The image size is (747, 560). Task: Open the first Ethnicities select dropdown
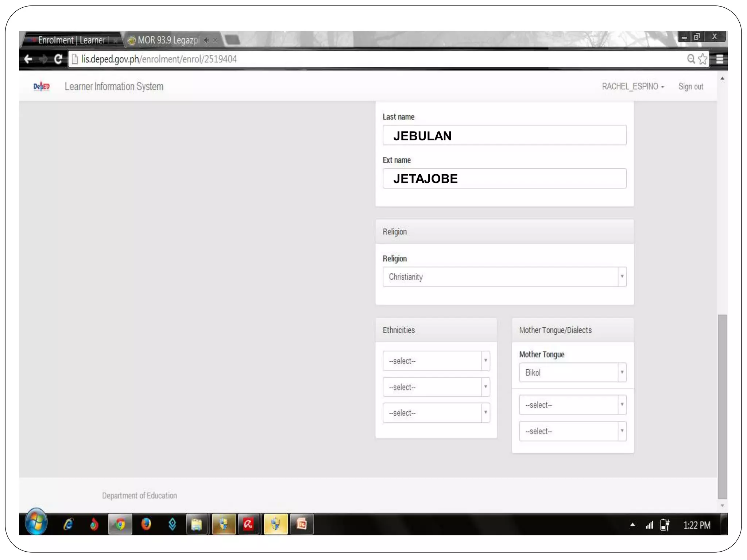coord(436,361)
